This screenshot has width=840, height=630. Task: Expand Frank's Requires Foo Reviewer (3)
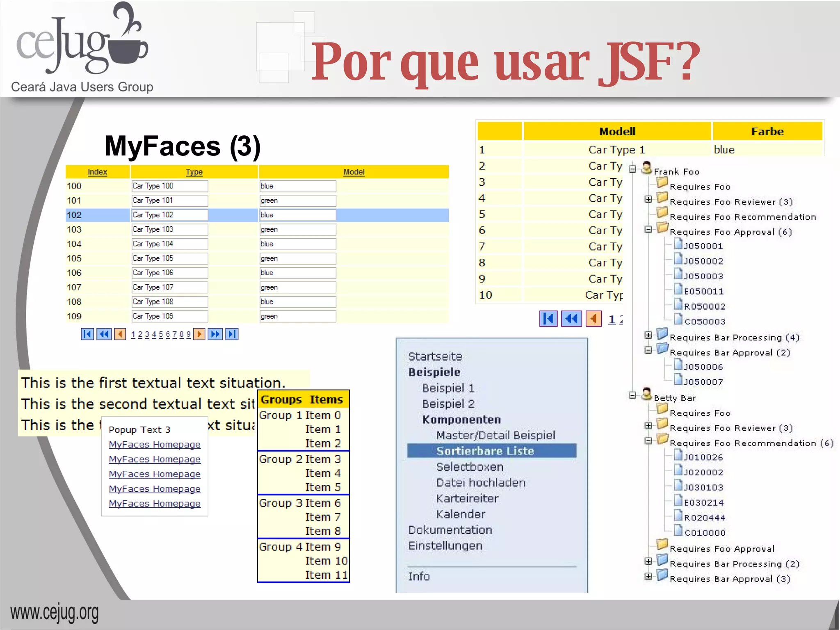(x=648, y=199)
